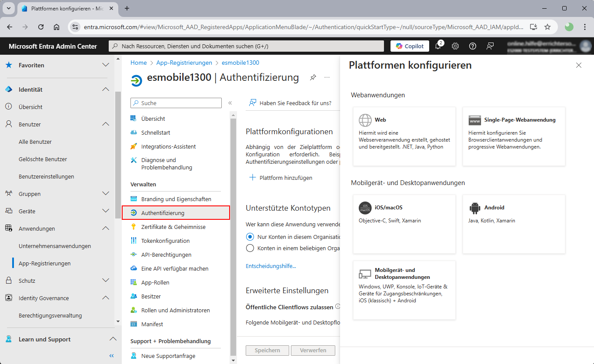Collapse the Benutzer section chevron
594x364 pixels.
106,124
